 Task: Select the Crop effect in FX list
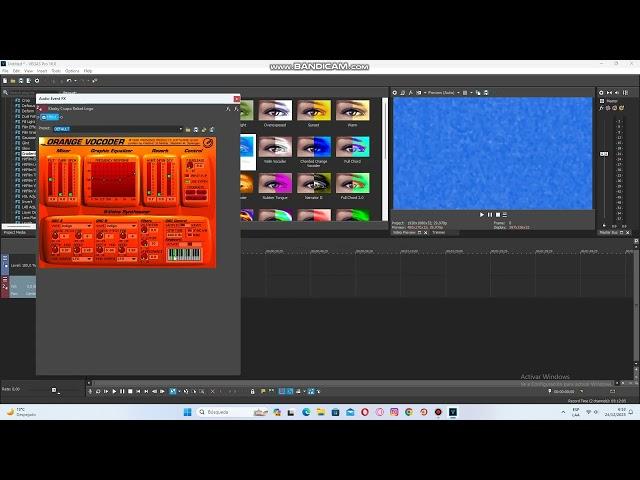point(26,100)
